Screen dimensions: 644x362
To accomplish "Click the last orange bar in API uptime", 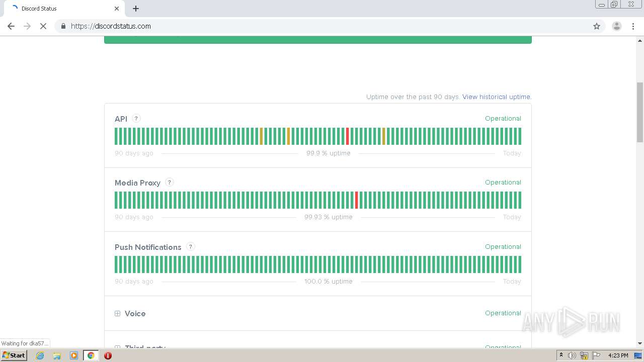I will (383, 136).
